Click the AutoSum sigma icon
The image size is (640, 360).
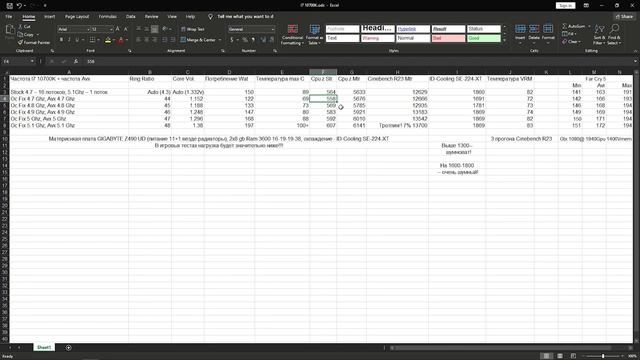[565, 26]
